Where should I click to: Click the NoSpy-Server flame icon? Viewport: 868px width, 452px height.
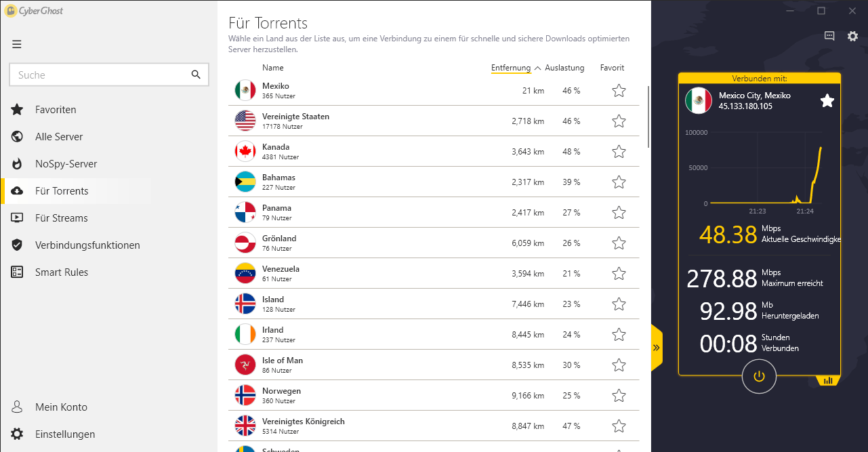[x=18, y=164]
